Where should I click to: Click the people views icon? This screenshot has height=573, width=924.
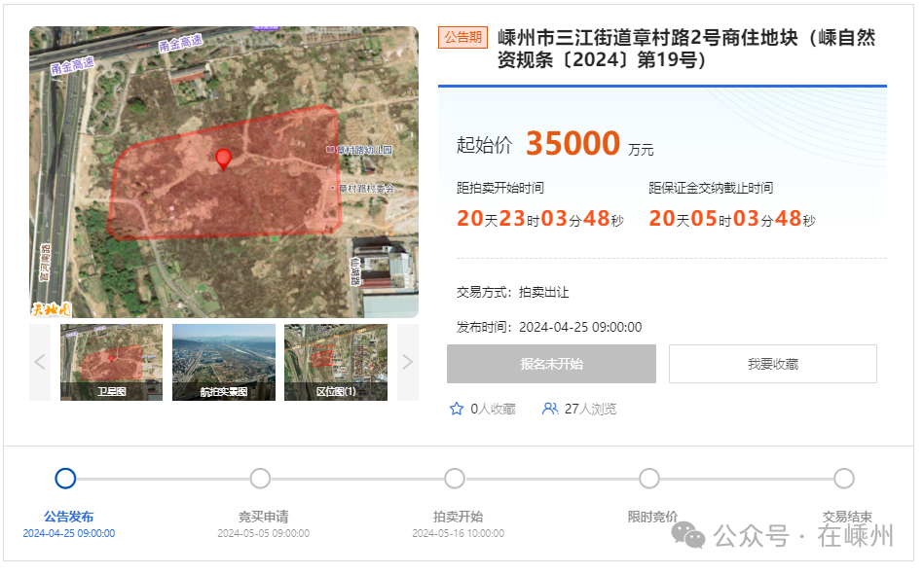point(550,409)
